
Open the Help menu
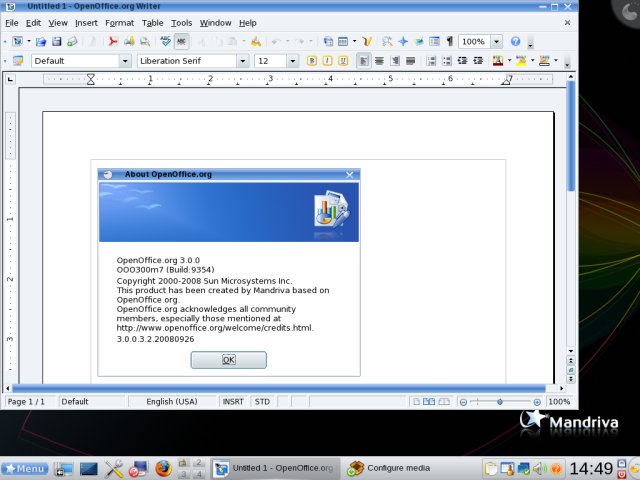pyautogui.click(x=247, y=23)
